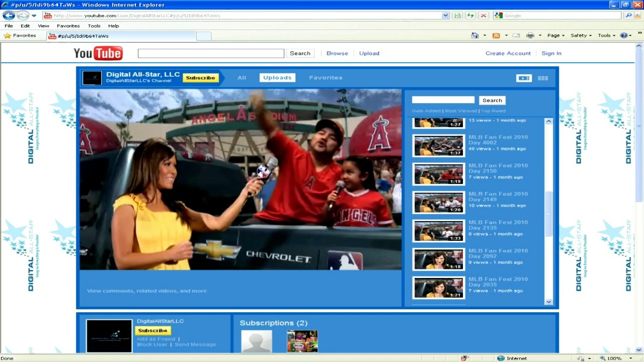Viewport: 644px width, 362px height.
Task: Open the Tools menu in menu bar
Action: pos(94,26)
